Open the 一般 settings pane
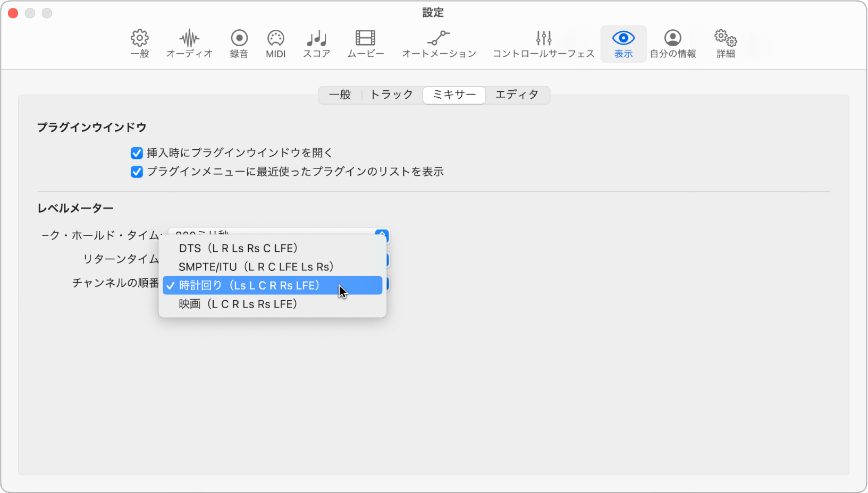The image size is (868, 493). click(x=139, y=42)
